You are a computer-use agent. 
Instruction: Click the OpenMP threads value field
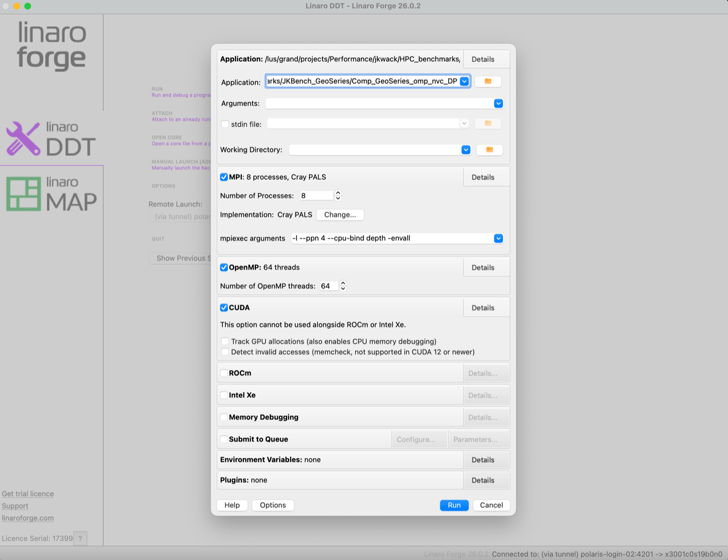coord(328,286)
